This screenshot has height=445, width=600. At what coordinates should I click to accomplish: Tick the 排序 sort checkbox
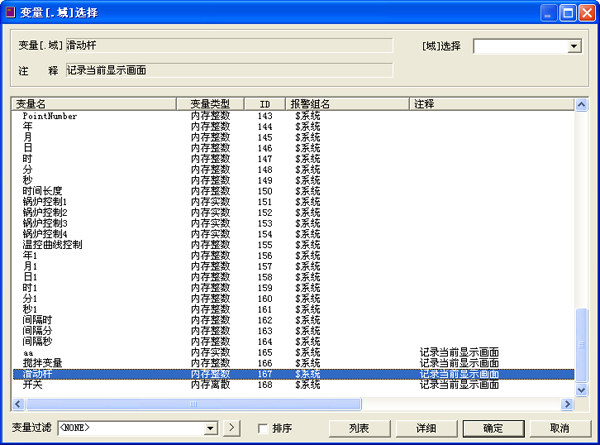pyautogui.click(x=262, y=428)
